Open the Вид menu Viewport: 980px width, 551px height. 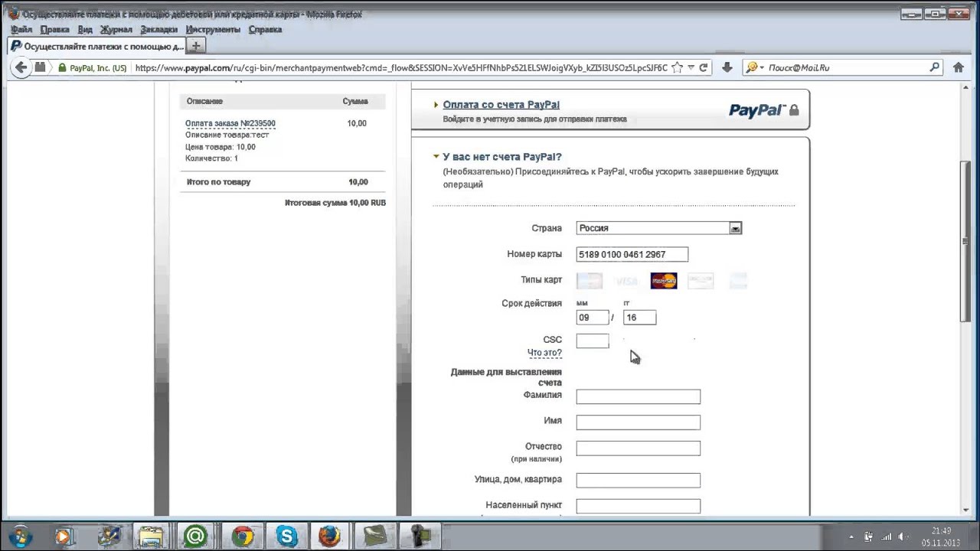[85, 29]
